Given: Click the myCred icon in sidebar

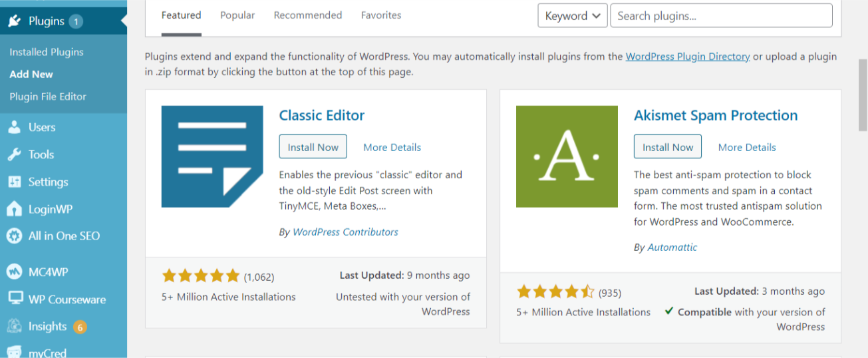Looking at the screenshot, I should point(15,353).
